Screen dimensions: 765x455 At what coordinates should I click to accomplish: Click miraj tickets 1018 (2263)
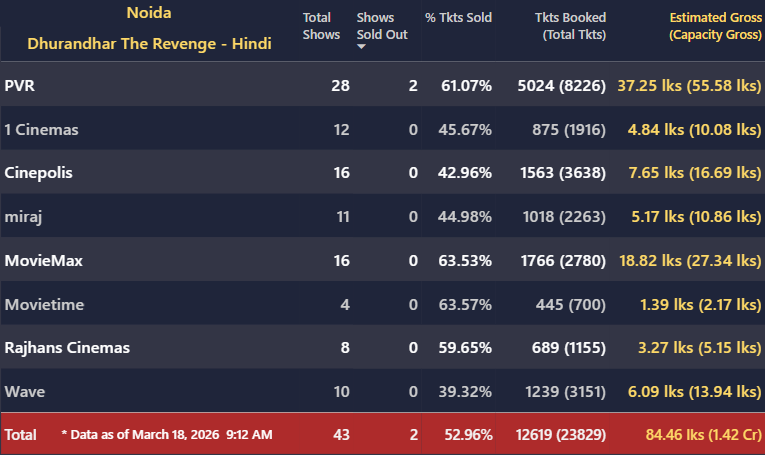click(564, 217)
